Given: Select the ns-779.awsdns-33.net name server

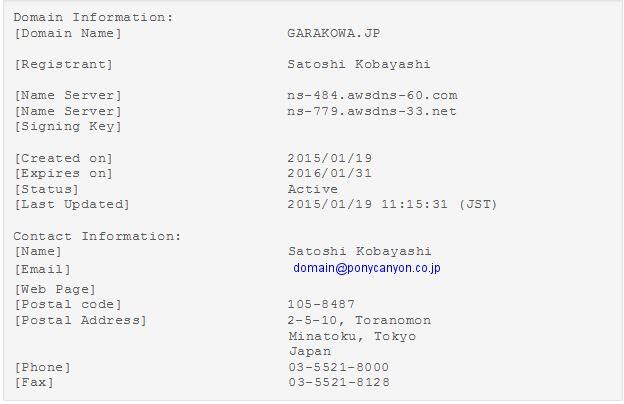Looking at the screenshot, I should (x=372, y=111).
